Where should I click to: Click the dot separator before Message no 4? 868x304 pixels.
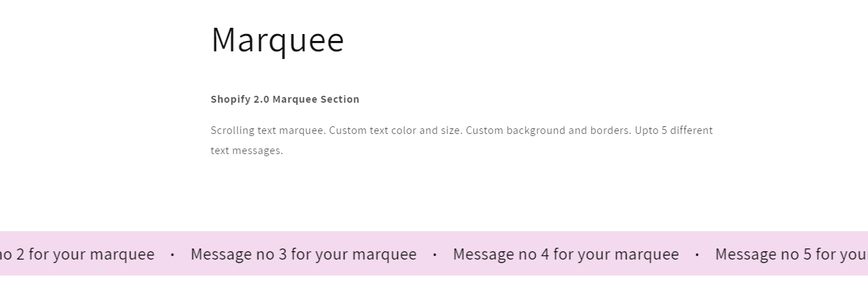tap(435, 255)
